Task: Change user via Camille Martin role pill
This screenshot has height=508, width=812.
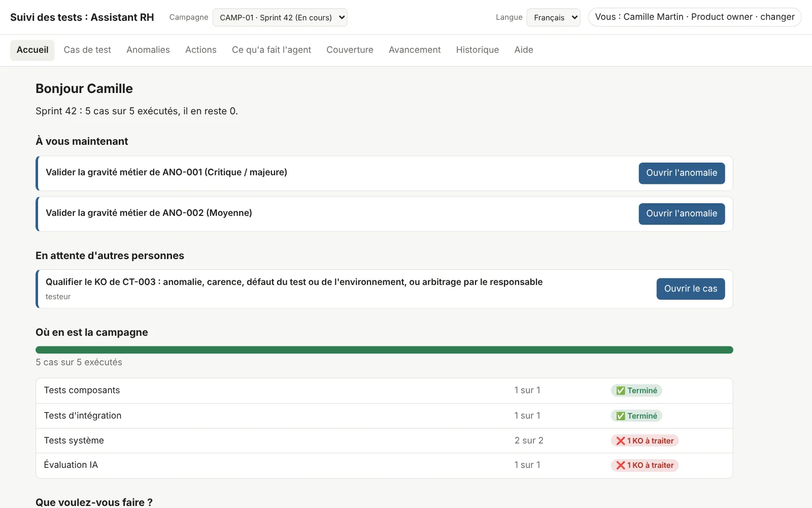Action: pyautogui.click(x=695, y=17)
